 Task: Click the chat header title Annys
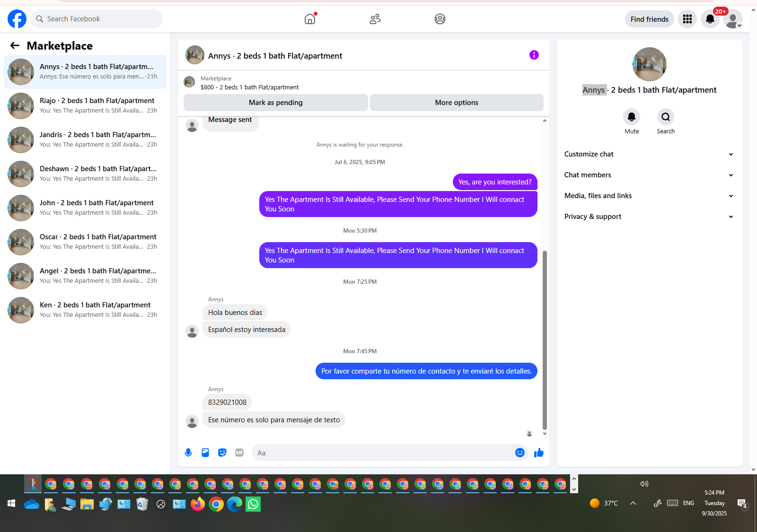click(275, 56)
